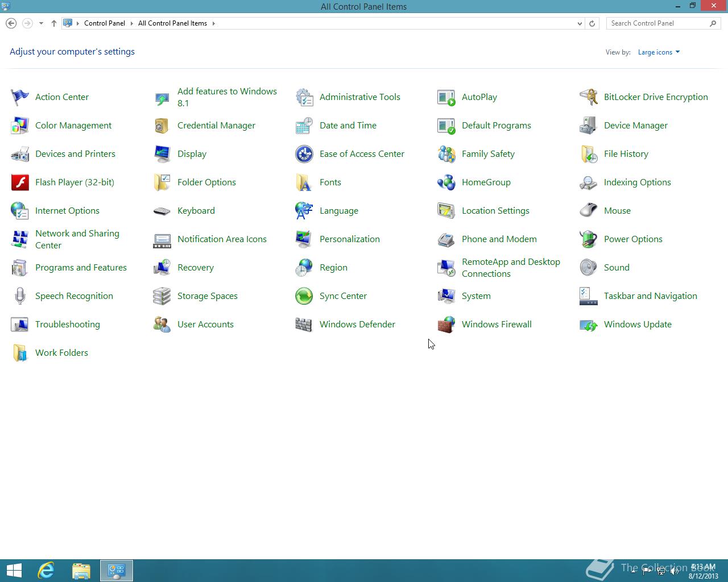Open the Keyboard icon
The image size is (728, 582).
pyautogui.click(x=162, y=211)
